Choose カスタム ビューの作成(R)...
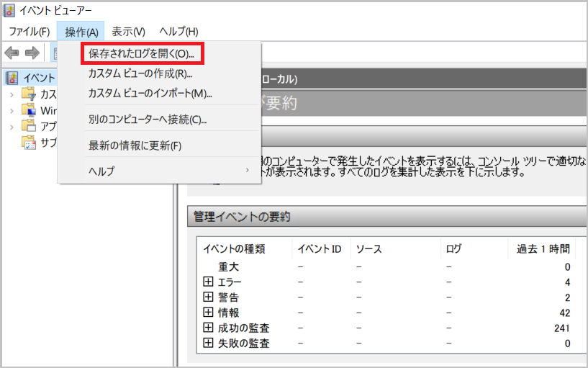This screenshot has height=368, width=588. [x=140, y=73]
